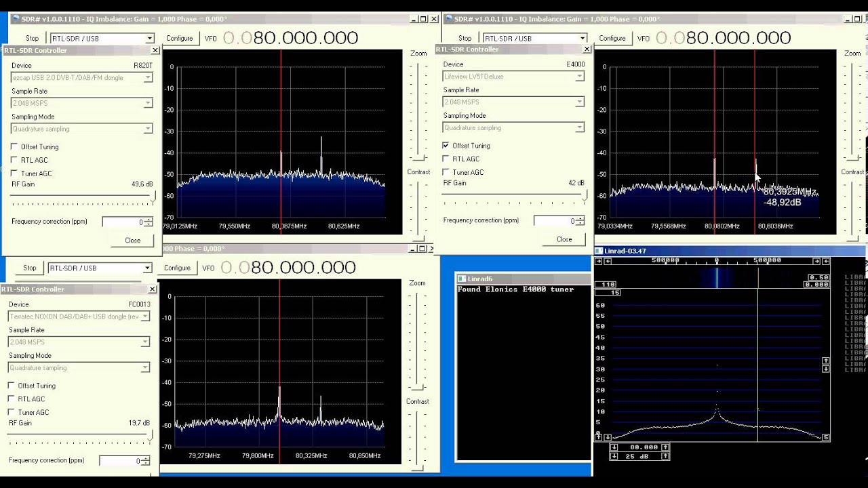Increase frequency correction ppm in FC0013 controller
The height and width of the screenshot is (488, 868).
147,458
